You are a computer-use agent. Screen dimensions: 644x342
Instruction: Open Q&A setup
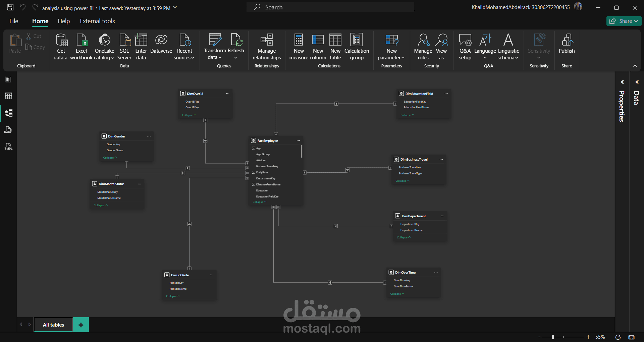click(x=465, y=46)
